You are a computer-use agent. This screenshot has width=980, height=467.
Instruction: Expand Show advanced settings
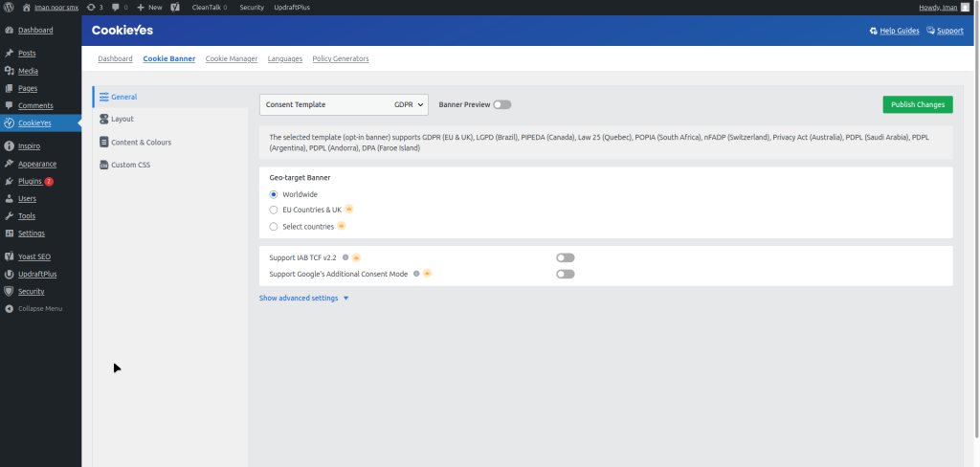click(x=303, y=299)
